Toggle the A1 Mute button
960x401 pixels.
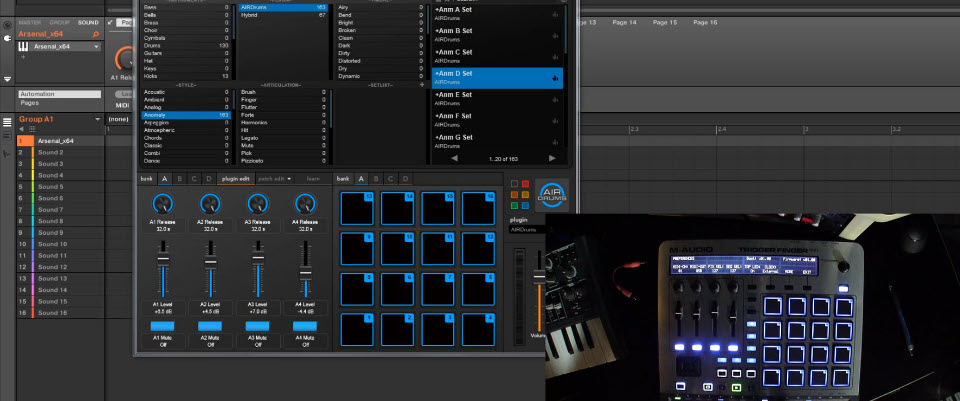point(162,326)
